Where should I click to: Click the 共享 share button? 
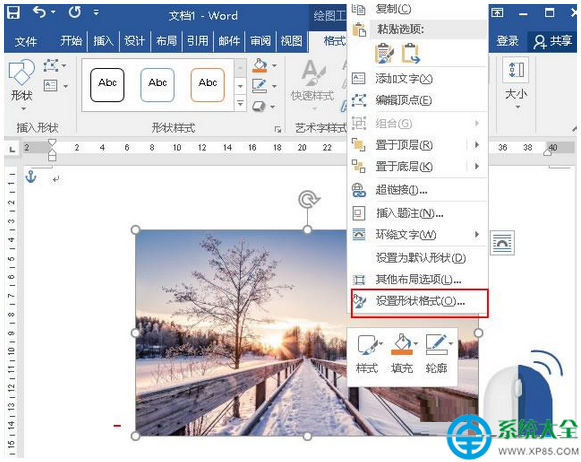coord(552,41)
